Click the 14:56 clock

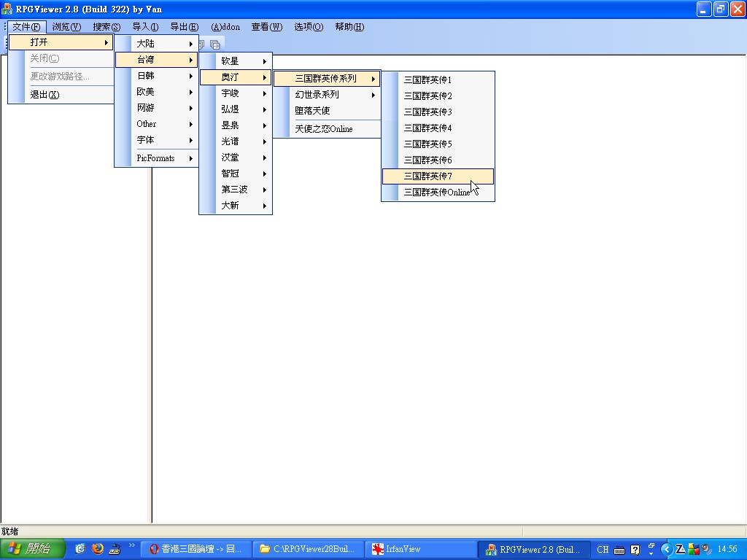click(x=727, y=550)
